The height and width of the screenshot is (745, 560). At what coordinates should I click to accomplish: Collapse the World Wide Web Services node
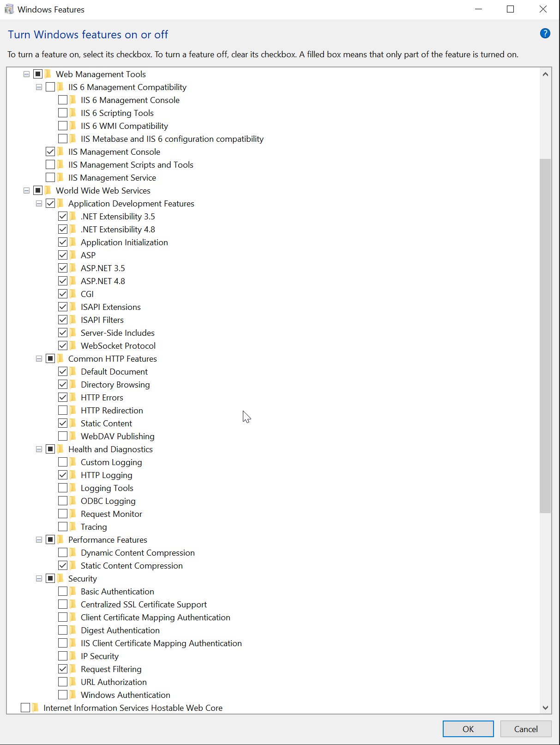(x=26, y=190)
